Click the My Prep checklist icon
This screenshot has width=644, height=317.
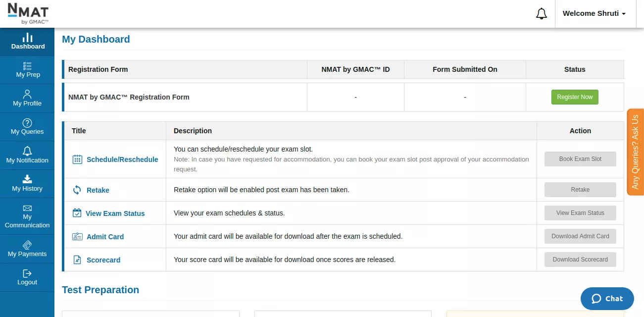(28, 66)
